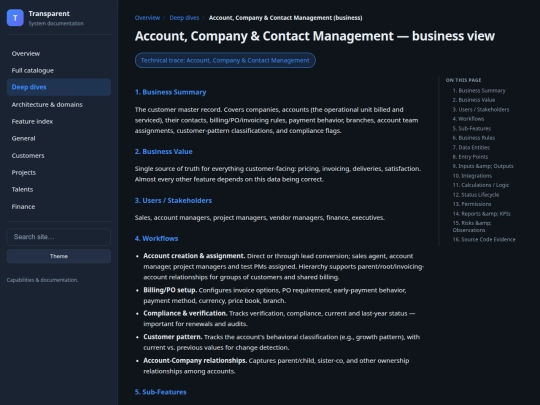Open the Projects sidebar section
The width and height of the screenshot is (540, 405).
pyautogui.click(x=59, y=172)
